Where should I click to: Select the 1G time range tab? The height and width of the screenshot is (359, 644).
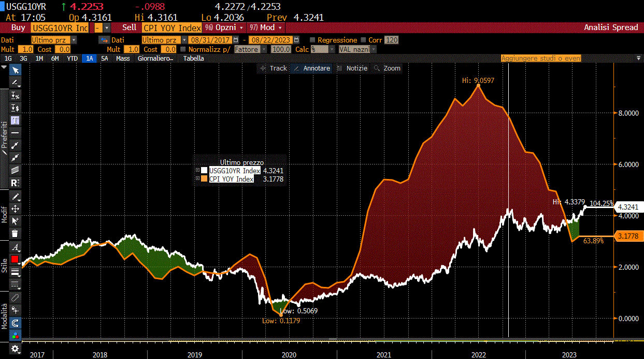8,59
